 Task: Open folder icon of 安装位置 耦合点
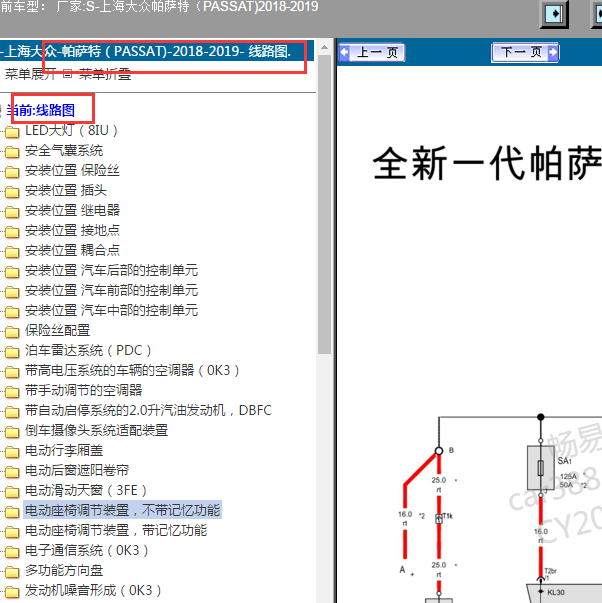12,252
